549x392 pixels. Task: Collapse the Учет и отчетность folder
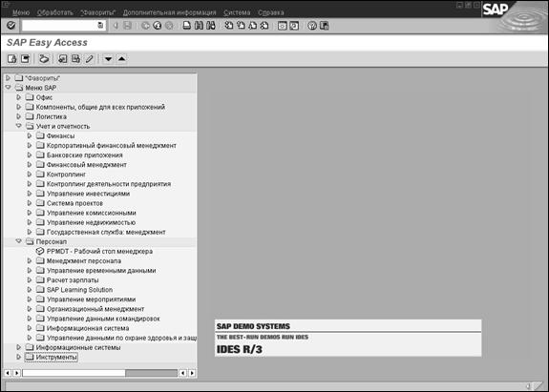click(x=19, y=126)
